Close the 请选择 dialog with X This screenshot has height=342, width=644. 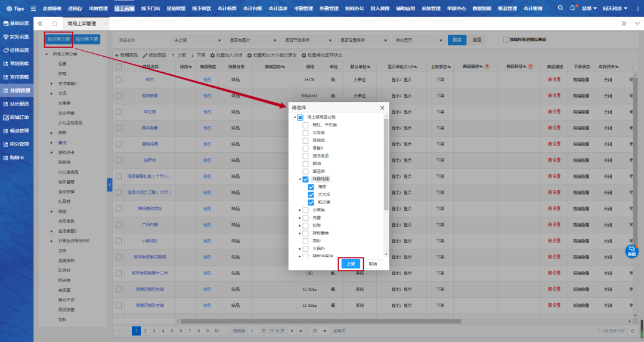[382, 108]
